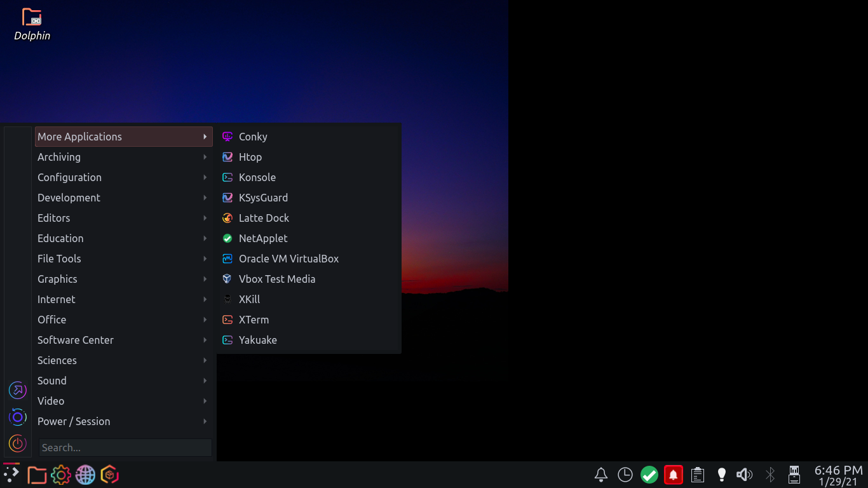Open the Video category

123,401
